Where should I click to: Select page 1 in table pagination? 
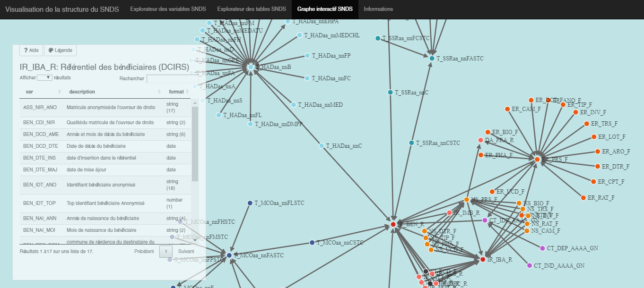point(166,252)
